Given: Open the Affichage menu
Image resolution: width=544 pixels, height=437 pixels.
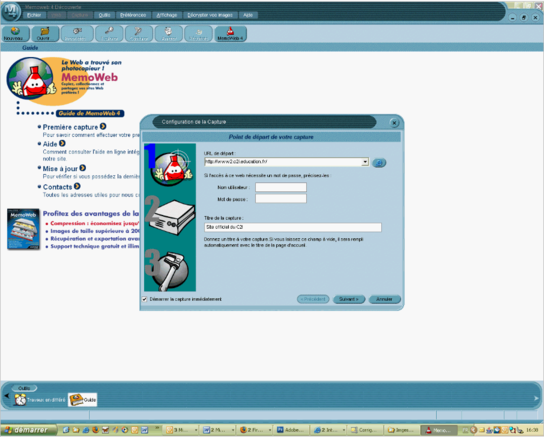Looking at the screenshot, I should 167,15.
